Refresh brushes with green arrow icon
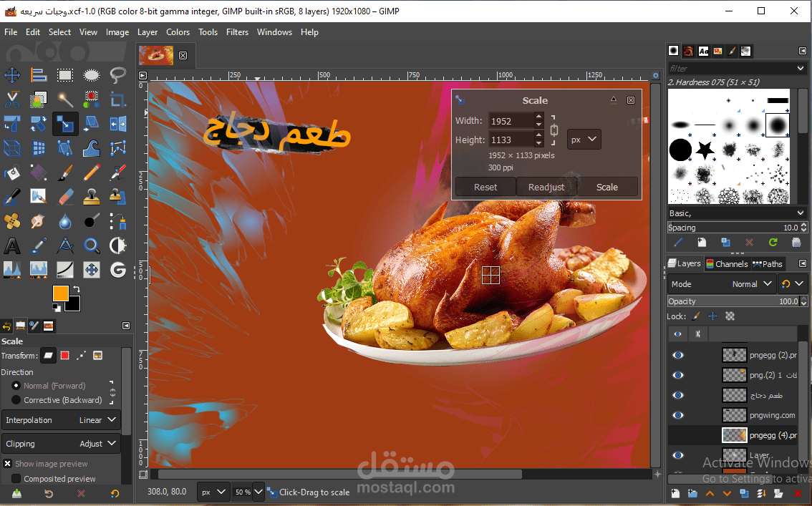 coord(773,242)
